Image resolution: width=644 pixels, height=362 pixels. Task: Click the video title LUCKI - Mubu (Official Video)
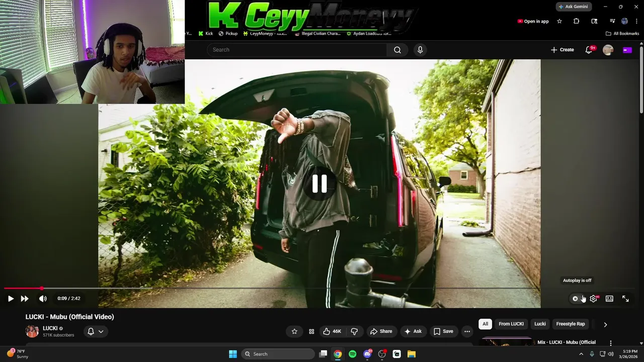click(70, 317)
